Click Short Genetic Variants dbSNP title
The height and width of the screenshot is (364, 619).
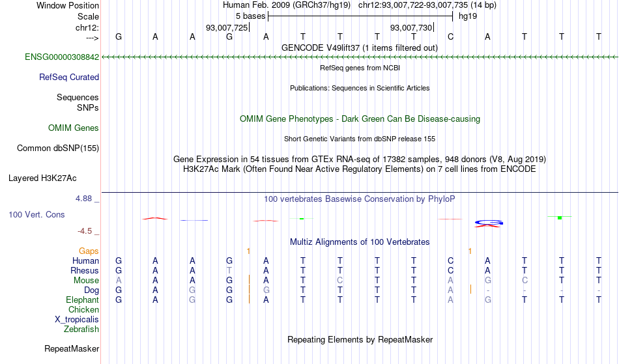(x=360, y=139)
